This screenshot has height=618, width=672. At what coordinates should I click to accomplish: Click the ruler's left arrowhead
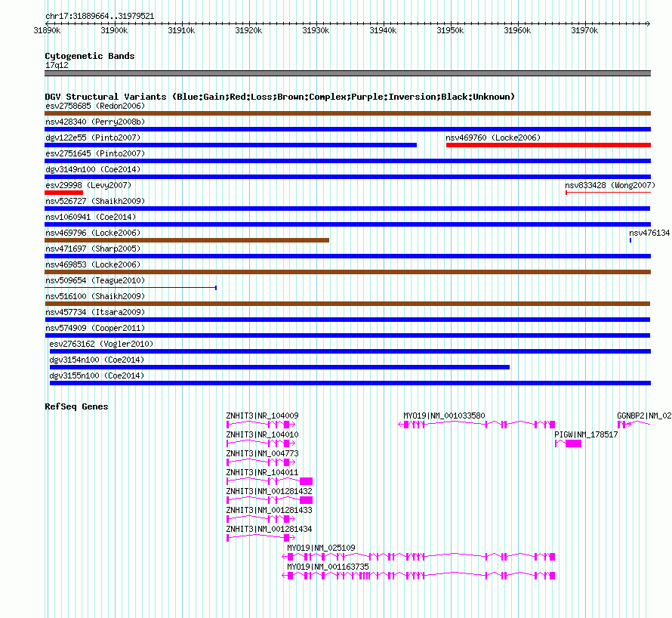47,23
